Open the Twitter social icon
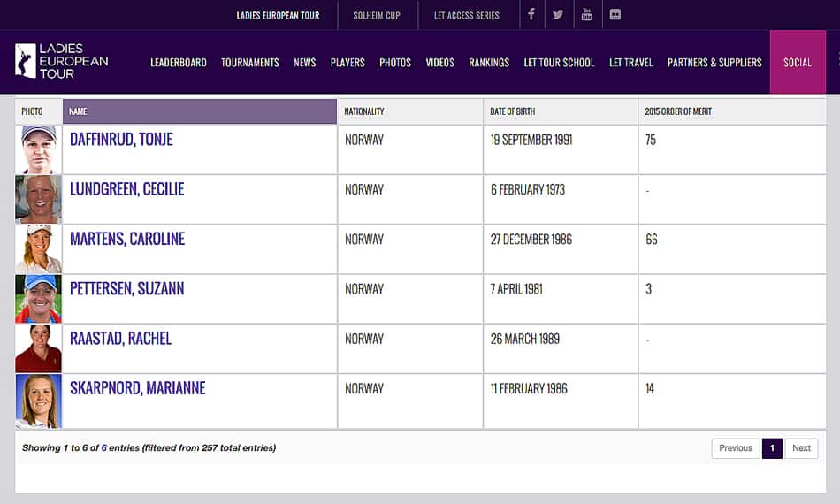 (558, 14)
